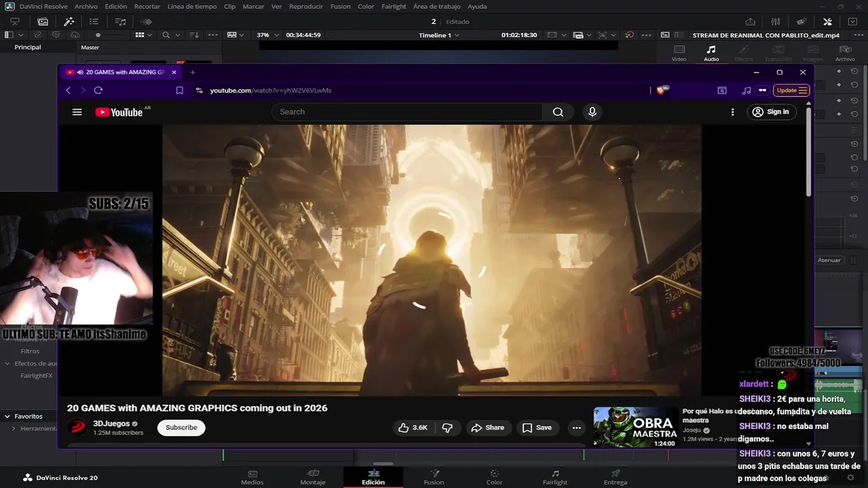Open new browser tab with plus
The width and height of the screenshot is (868, 488).
[193, 72]
